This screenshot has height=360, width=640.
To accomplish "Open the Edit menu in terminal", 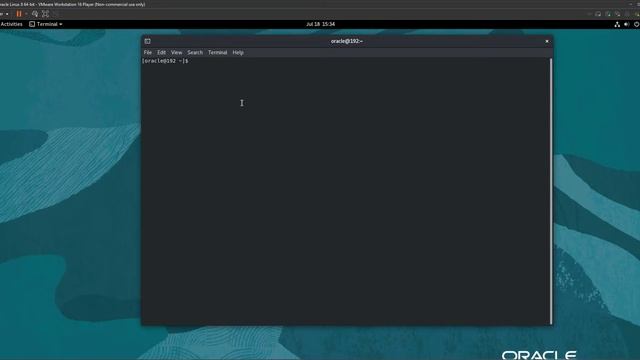I will [x=162, y=52].
